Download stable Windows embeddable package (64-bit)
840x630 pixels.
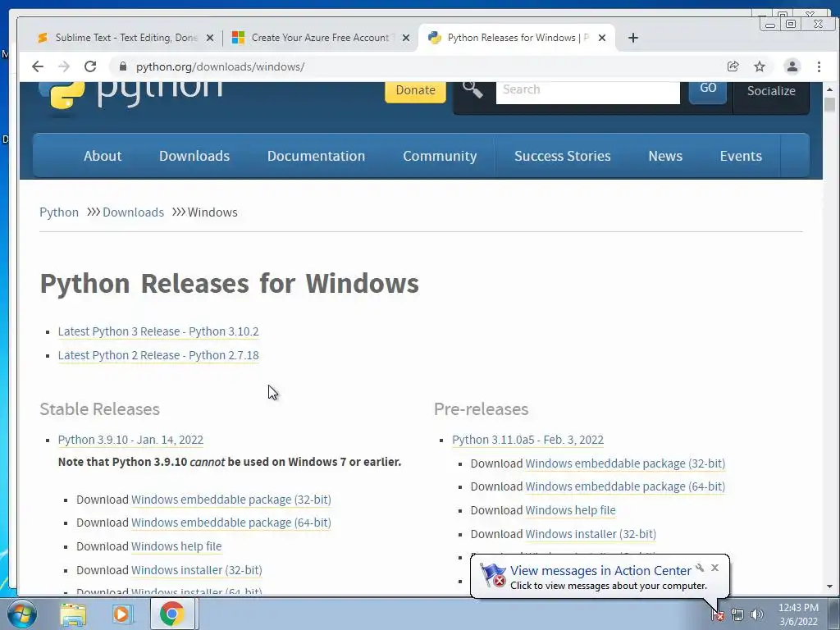(x=231, y=523)
